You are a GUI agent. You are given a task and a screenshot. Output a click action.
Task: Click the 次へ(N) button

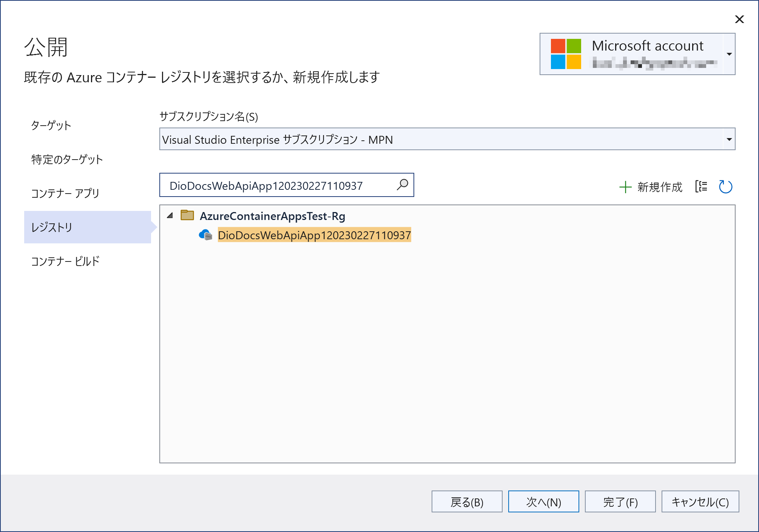tap(543, 501)
